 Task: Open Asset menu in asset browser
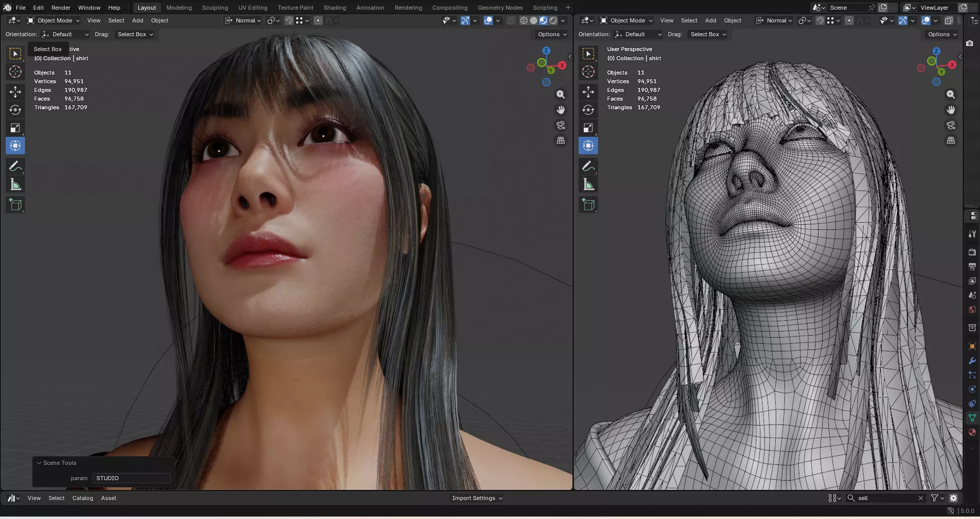click(108, 498)
